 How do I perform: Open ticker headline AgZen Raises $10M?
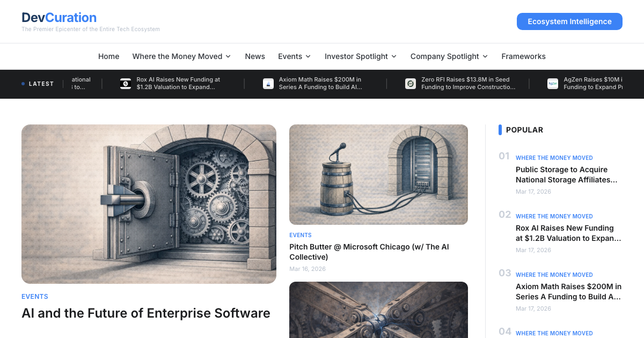(593, 83)
